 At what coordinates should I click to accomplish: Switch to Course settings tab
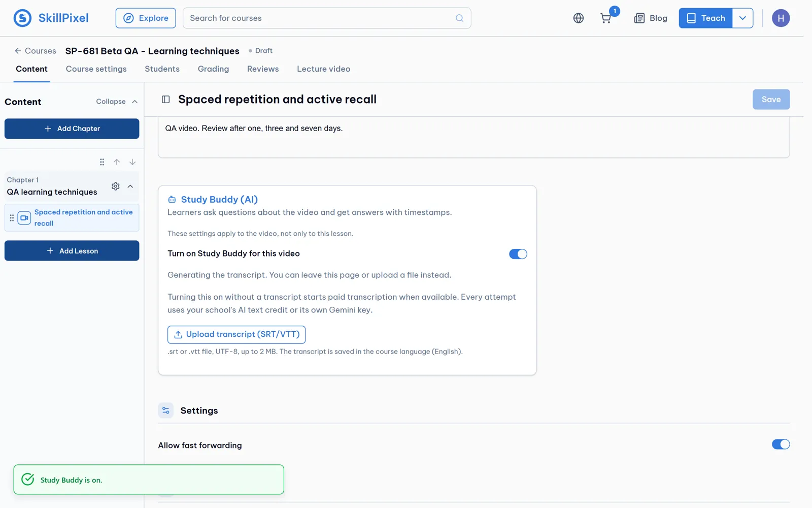96,69
